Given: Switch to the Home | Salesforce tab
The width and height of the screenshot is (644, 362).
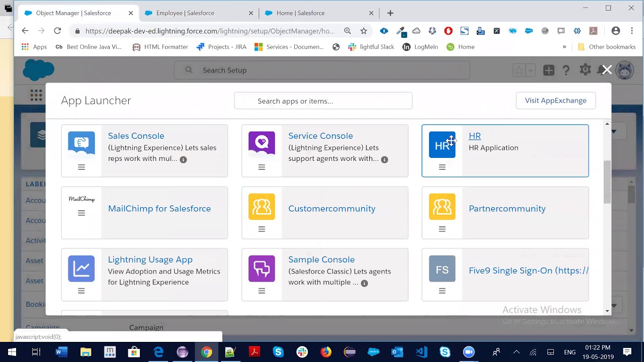Looking at the screenshot, I should click(319, 13).
